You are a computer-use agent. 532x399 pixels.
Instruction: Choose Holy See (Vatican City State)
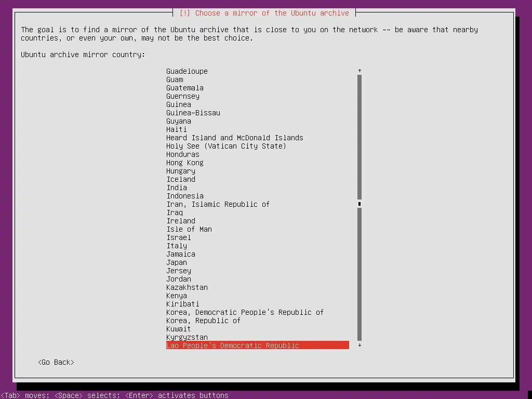click(x=226, y=146)
